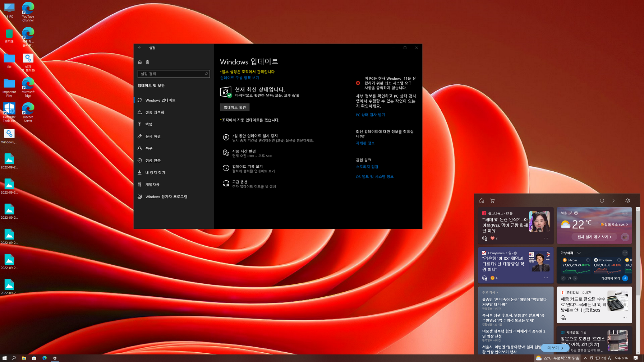Screen dimensions: 644x362
Task: Add a reaction to the 톱스타뉴스 article
Action: (x=485, y=238)
